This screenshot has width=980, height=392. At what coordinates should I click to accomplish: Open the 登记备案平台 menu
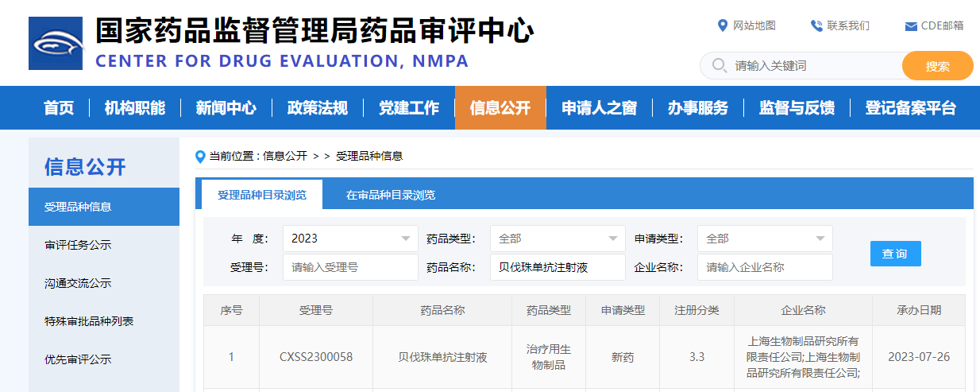[x=911, y=108]
